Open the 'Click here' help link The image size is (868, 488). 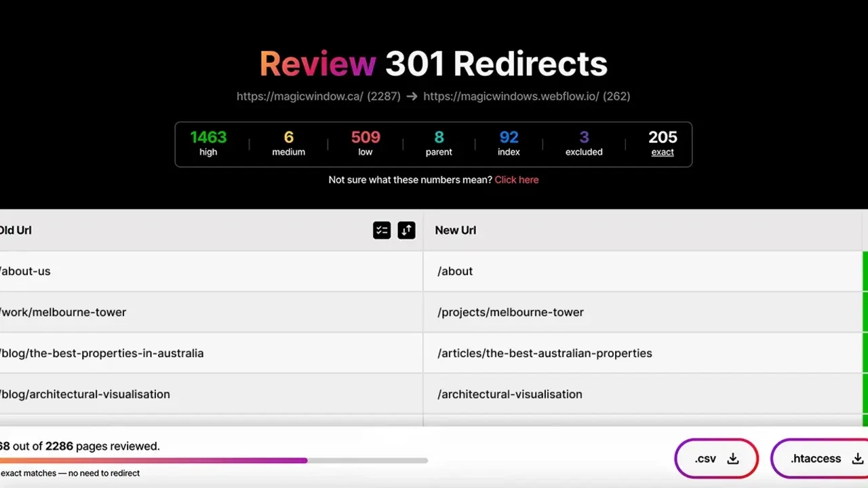pos(516,180)
